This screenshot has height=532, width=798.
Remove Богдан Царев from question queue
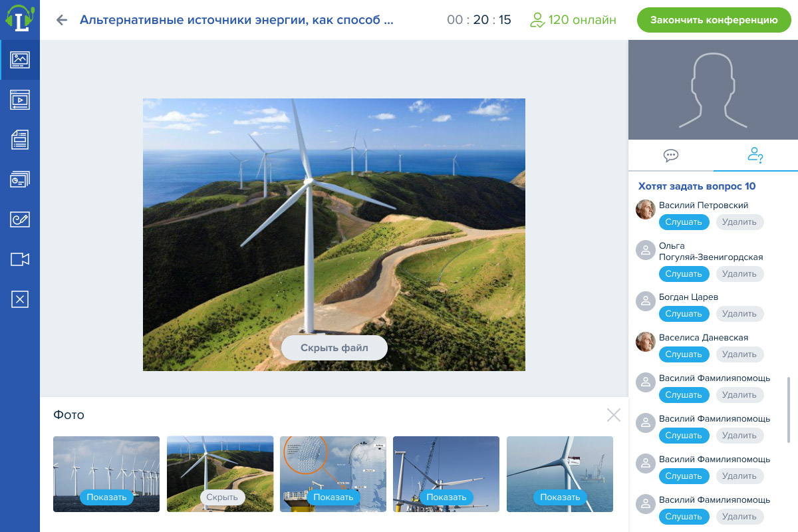pyautogui.click(x=739, y=314)
